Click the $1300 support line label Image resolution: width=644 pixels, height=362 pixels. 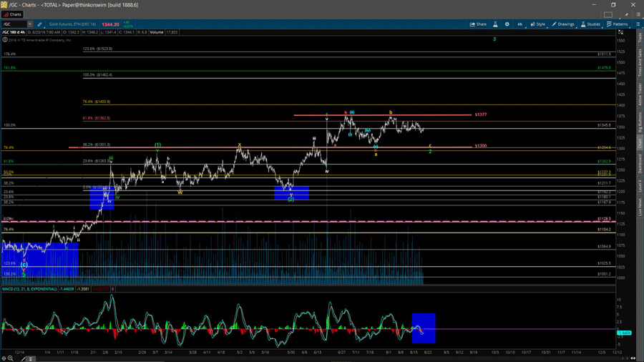(x=480, y=146)
